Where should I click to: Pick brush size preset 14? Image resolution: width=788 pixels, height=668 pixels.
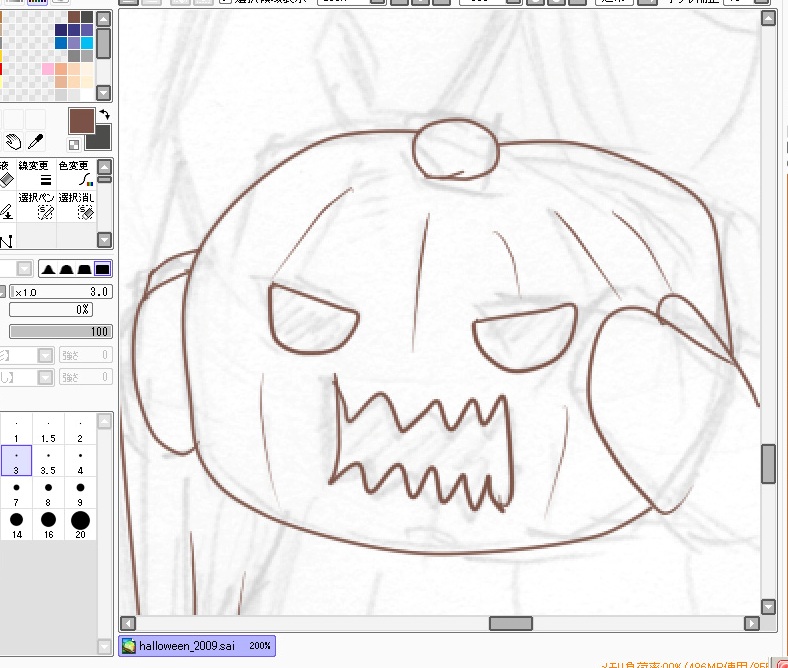point(17,524)
